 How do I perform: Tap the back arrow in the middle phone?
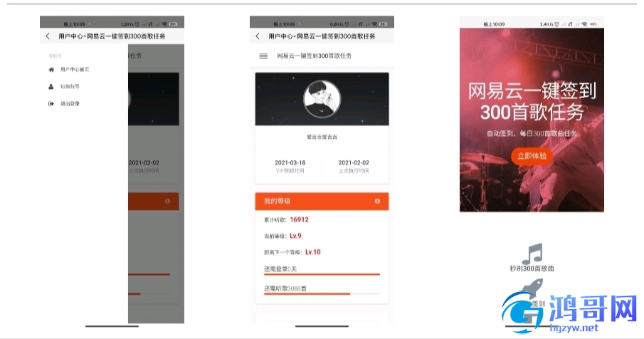[x=258, y=36]
